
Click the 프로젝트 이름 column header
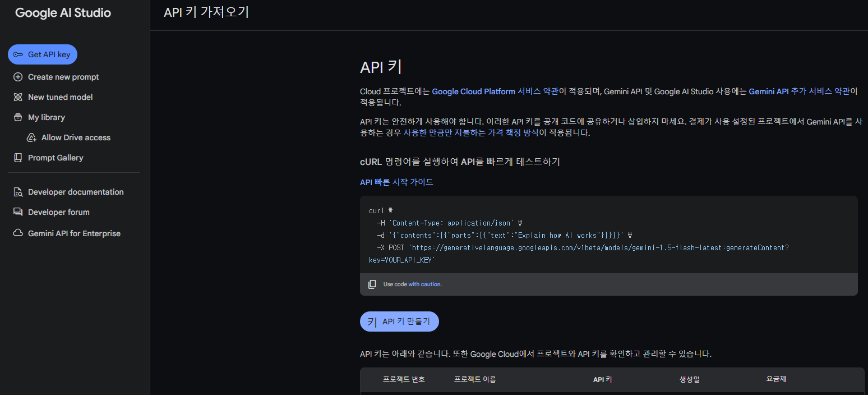click(x=475, y=379)
